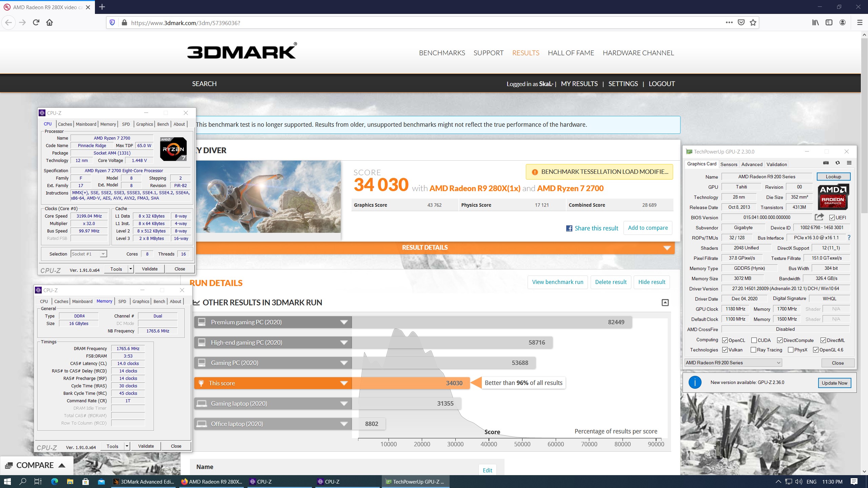Open GPU-Z hamburger menu icon

(x=849, y=163)
